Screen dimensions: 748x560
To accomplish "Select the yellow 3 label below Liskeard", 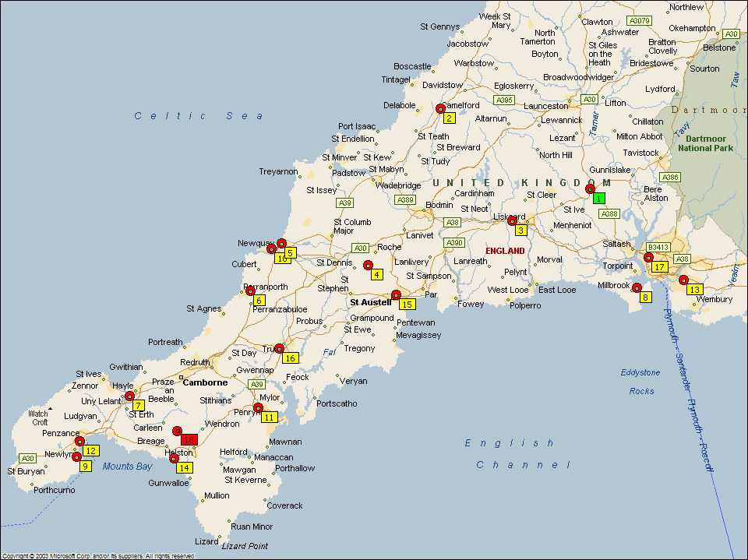I will tap(520, 230).
